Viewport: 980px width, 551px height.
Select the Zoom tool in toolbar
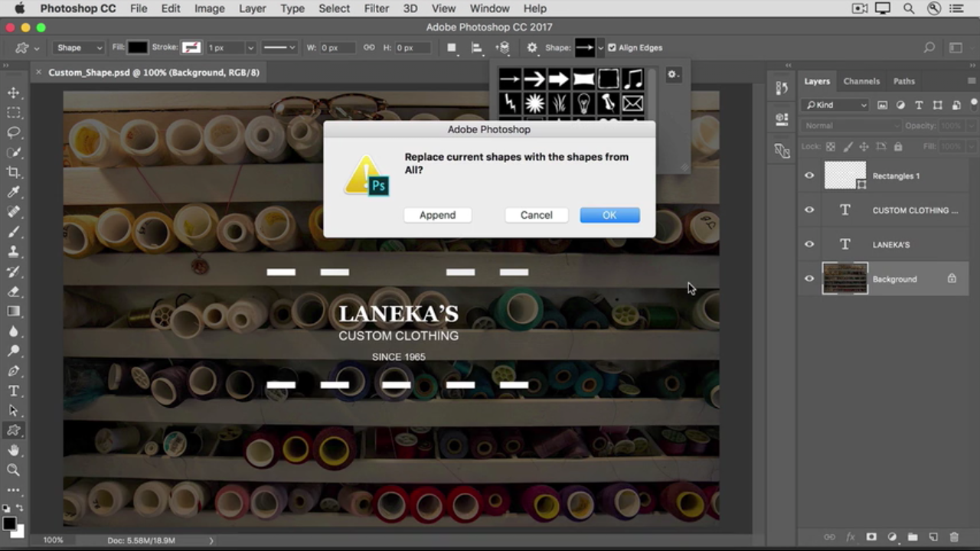click(14, 470)
